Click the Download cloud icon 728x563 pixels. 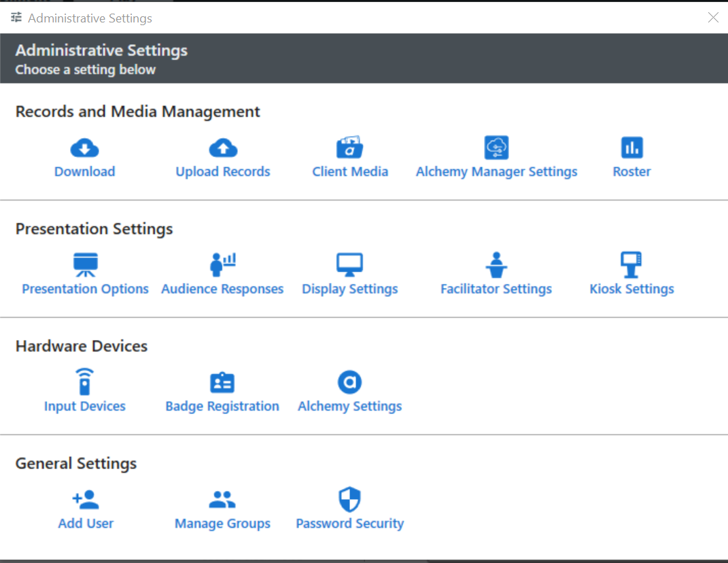click(x=84, y=148)
